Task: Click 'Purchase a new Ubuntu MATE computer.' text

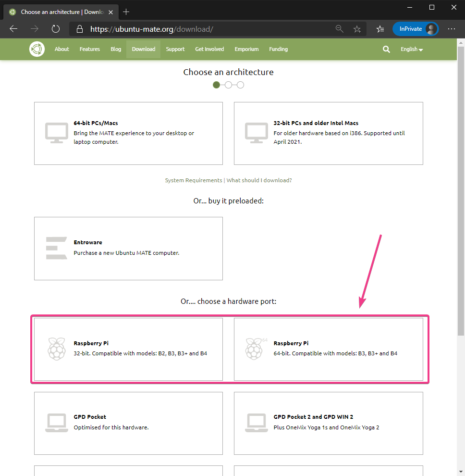Action: [x=126, y=253]
